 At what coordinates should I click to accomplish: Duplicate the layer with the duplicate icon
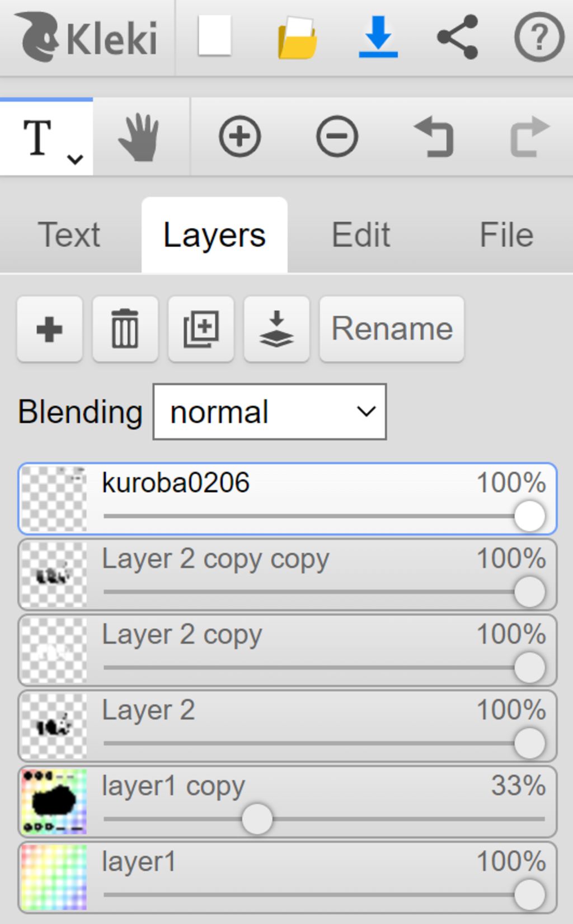[x=201, y=329]
